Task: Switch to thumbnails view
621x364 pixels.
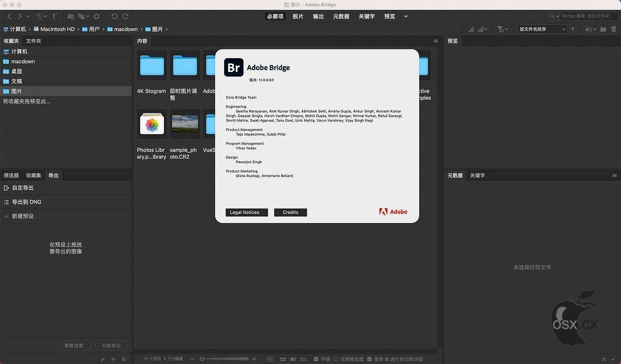Action: tap(283, 359)
